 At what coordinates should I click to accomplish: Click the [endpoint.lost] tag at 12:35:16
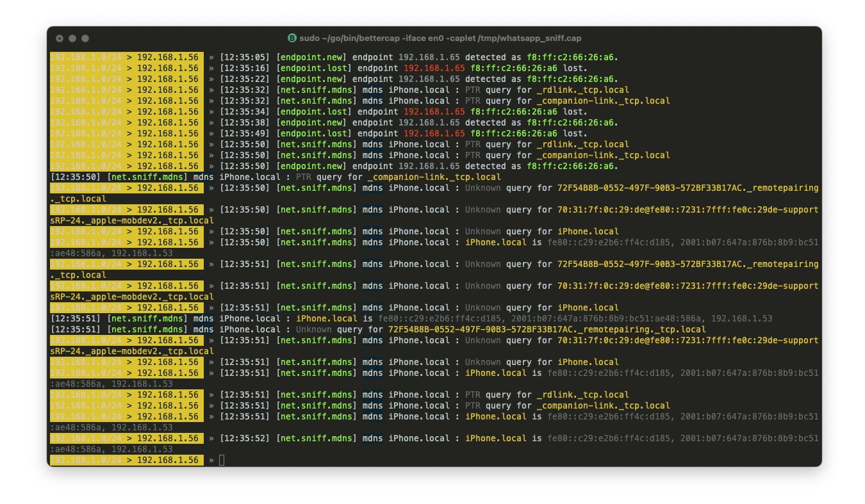tap(314, 68)
